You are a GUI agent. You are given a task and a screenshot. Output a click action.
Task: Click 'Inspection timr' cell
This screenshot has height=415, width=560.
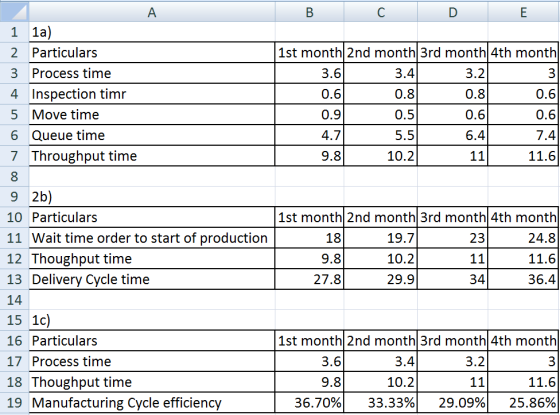coord(152,94)
